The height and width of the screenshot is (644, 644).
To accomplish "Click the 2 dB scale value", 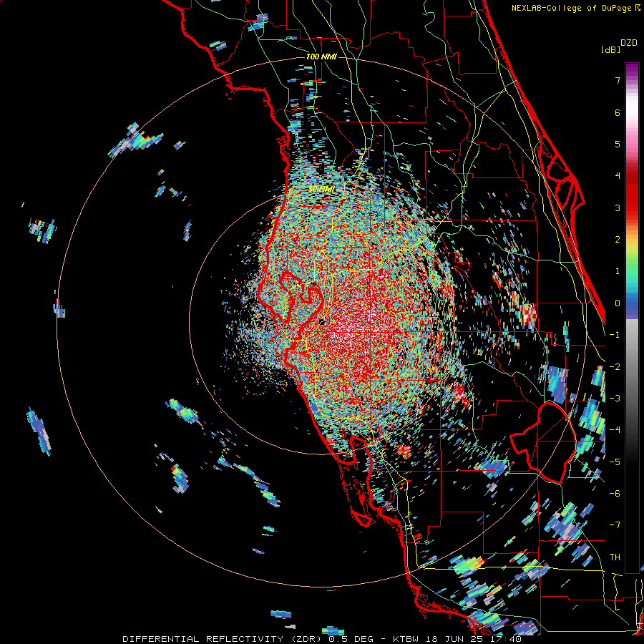I will tap(618, 240).
